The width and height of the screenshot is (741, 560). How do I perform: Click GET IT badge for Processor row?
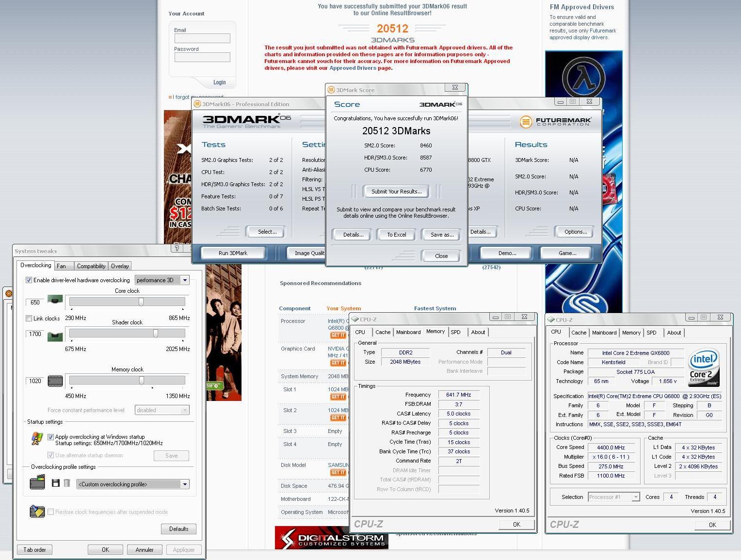(338, 336)
